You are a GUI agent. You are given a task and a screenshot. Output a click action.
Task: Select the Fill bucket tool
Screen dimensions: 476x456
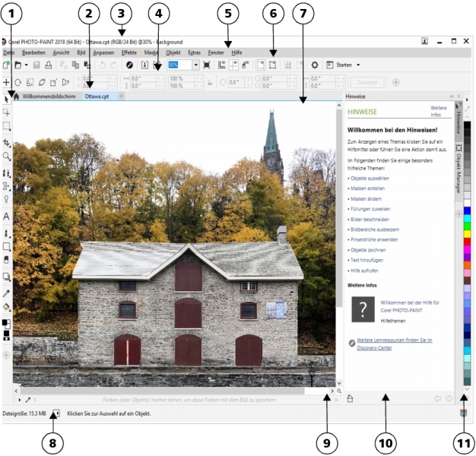7,307
